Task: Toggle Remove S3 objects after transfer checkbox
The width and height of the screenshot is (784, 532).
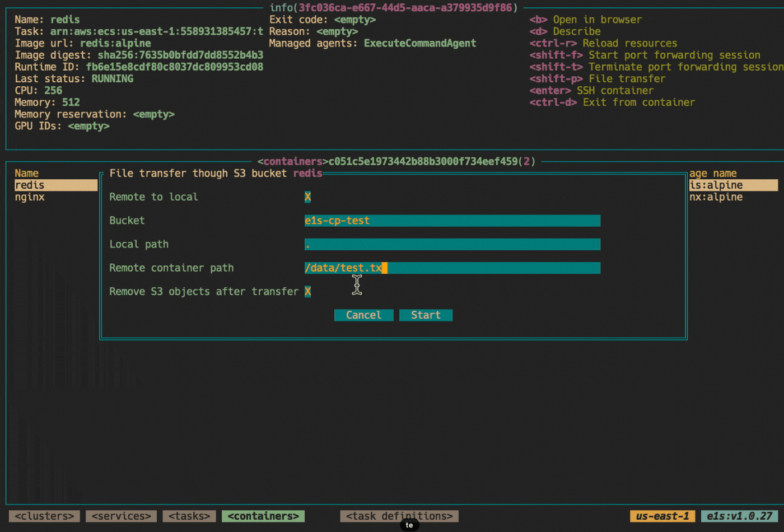Action: pyautogui.click(x=307, y=292)
